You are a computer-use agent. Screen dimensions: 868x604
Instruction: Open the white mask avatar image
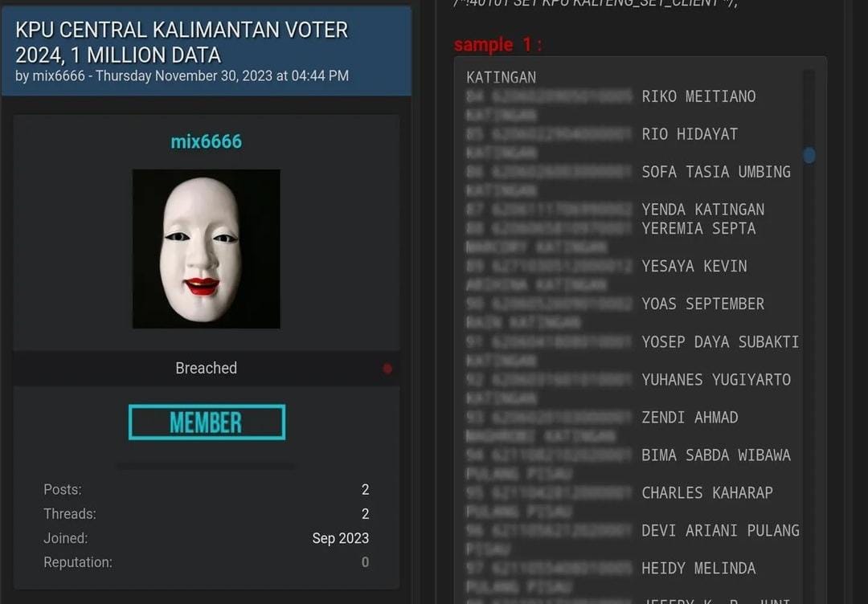pyautogui.click(x=206, y=249)
